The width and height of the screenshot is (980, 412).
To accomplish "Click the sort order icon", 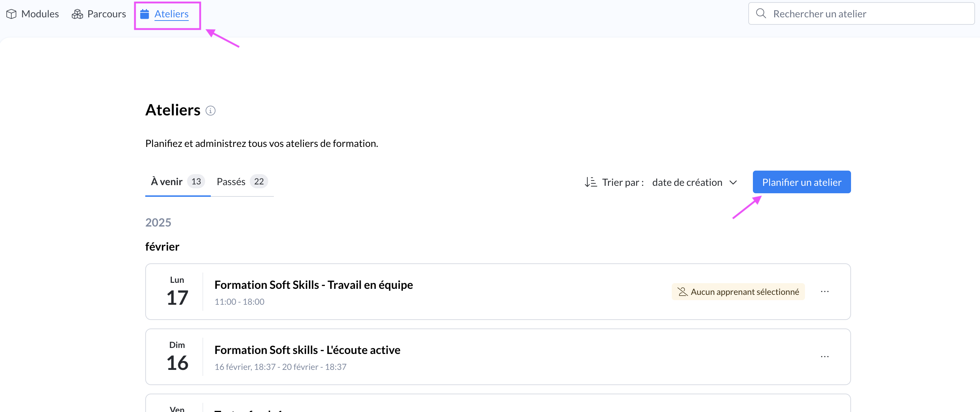I will 590,182.
